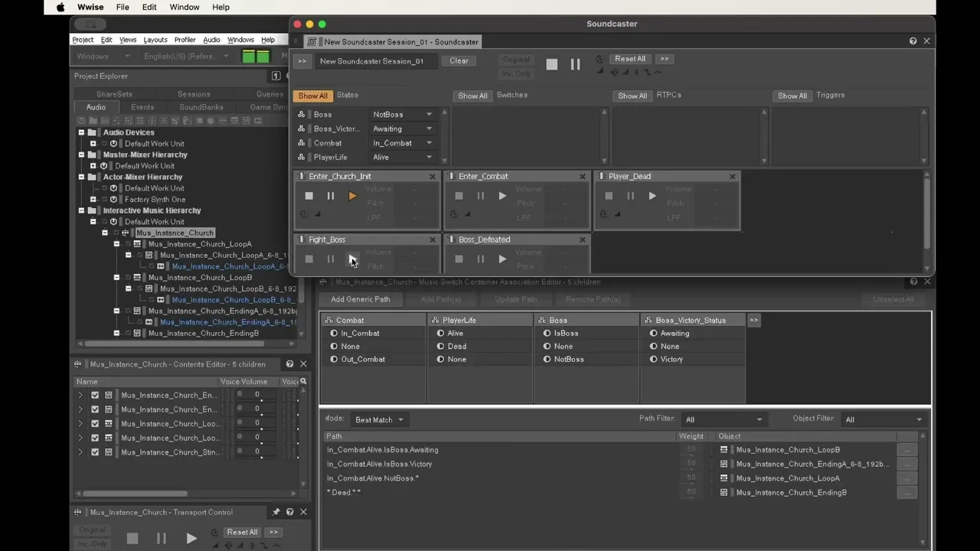Pause the Enter_Combat event
Screen dimensions: 980x551
point(481,196)
